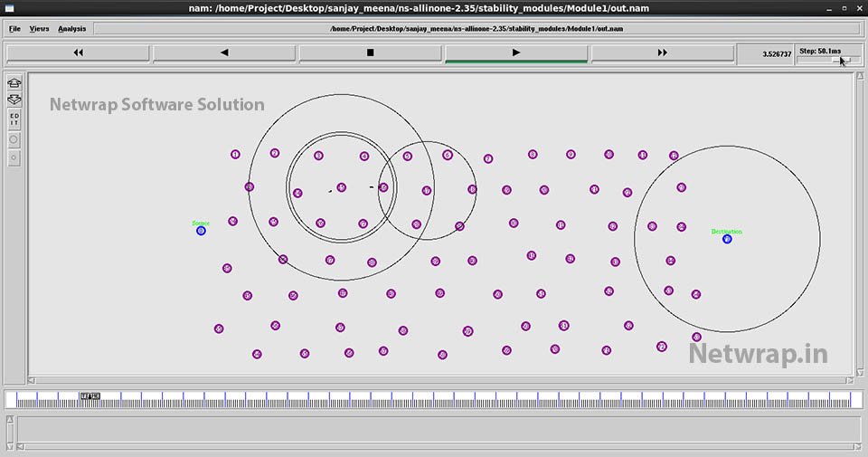Viewport: 868px width, 457px height.
Task: Click the zoom out arrow icon
Action: point(14,99)
